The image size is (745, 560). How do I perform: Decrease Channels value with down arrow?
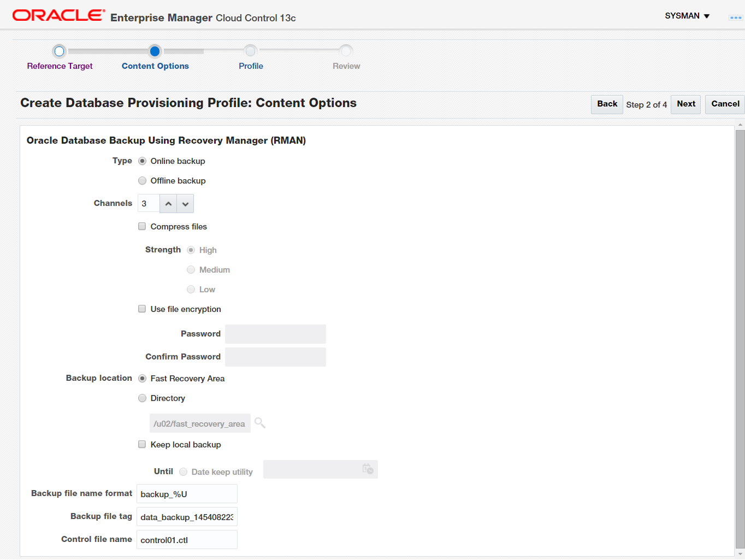(185, 204)
